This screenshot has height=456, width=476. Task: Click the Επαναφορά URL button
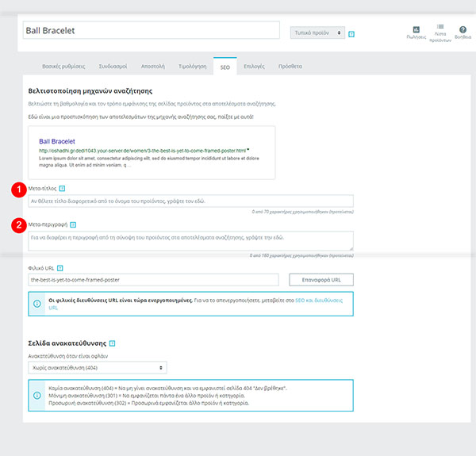click(321, 280)
